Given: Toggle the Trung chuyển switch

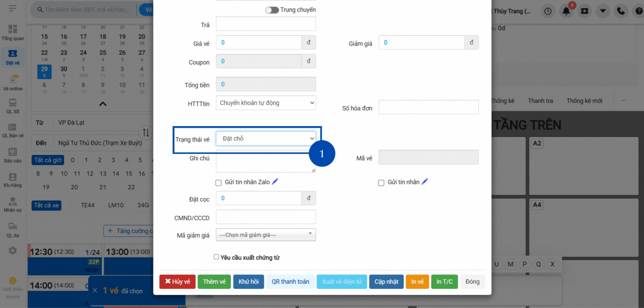Looking at the screenshot, I should pyautogui.click(x=272, y=10).
